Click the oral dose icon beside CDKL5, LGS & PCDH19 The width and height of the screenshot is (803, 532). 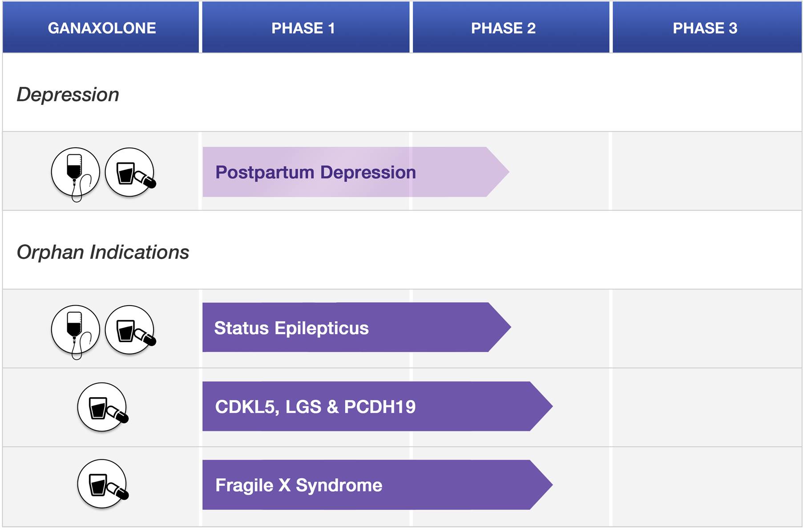(102, 407)
